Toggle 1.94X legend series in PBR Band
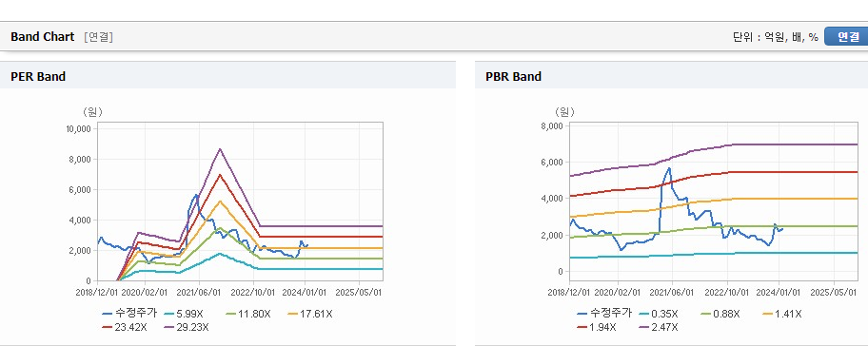The height and width of the screenshot is (346, 868). point(596,327)
